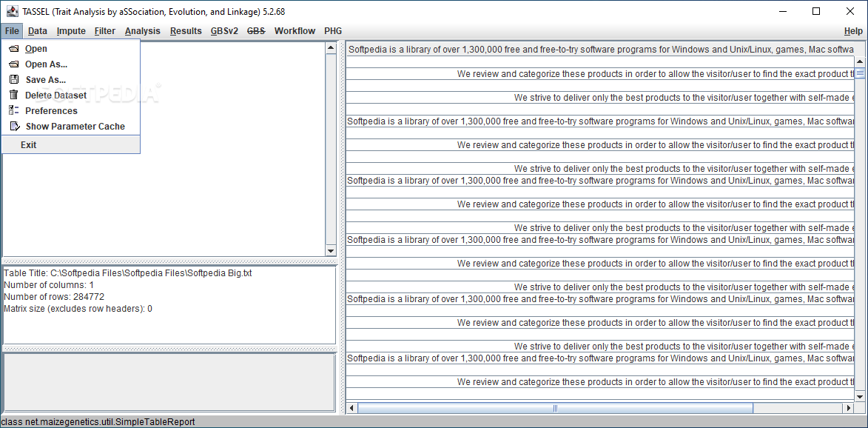Open the Analysis menu
The width and height of the screenshot is (868, 428).
(x=142, y=31)
